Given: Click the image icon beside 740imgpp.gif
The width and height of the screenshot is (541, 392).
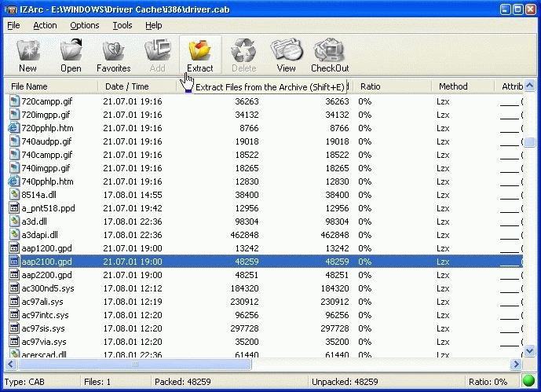Looking at the screenshot, I should click(x=14, y=168).
